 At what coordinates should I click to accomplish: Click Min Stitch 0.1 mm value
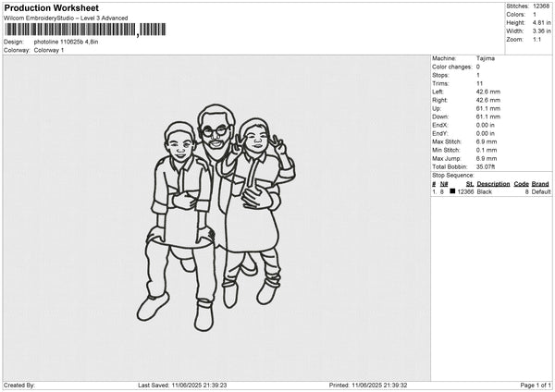(487, 151)
